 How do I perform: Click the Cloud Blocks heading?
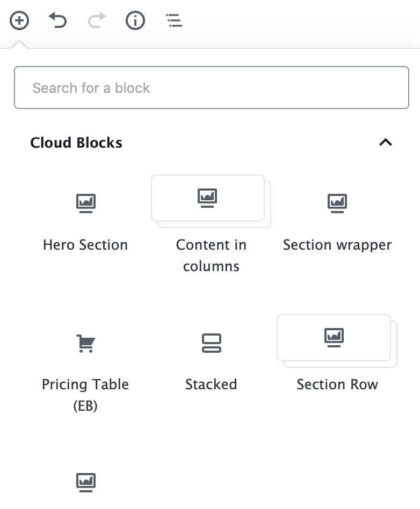click(76, 143)
